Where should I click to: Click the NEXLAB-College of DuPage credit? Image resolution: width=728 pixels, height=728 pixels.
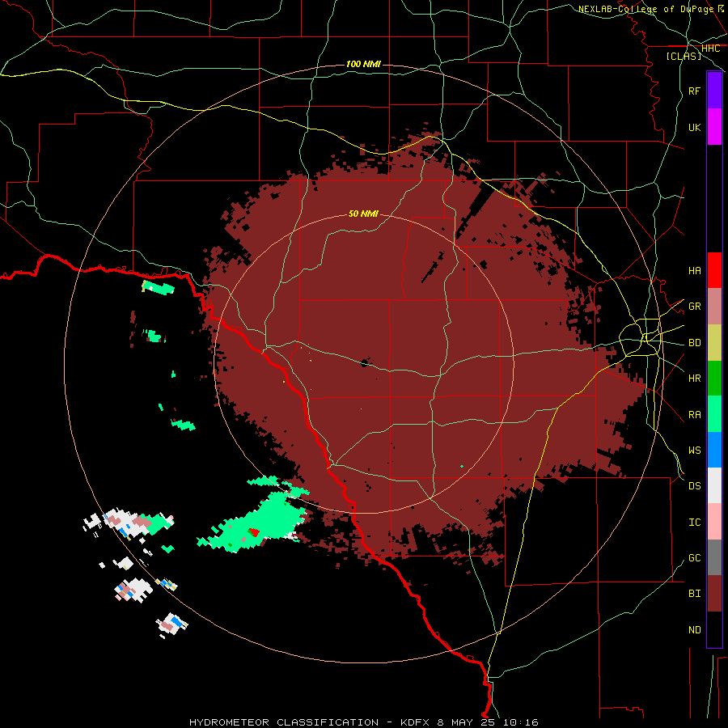(x=645, y=9)
